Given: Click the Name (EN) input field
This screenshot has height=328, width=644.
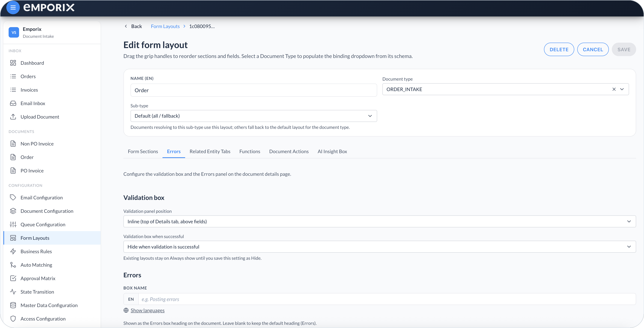Looking at the screenshot, I should (254, 90).
